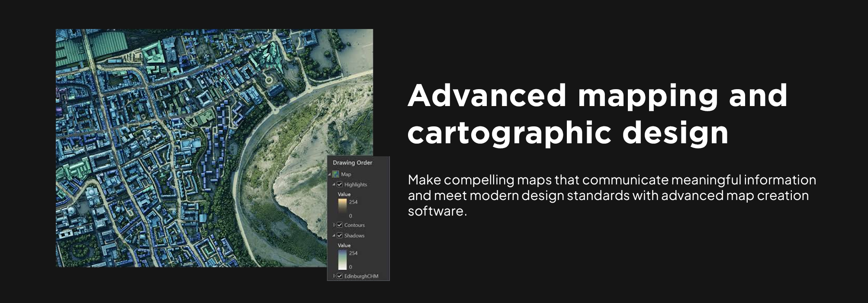Viewport: 868px width, 303px height.
Task: Toggle the Contours layer checkbox
Action: (x=340, y=225)
